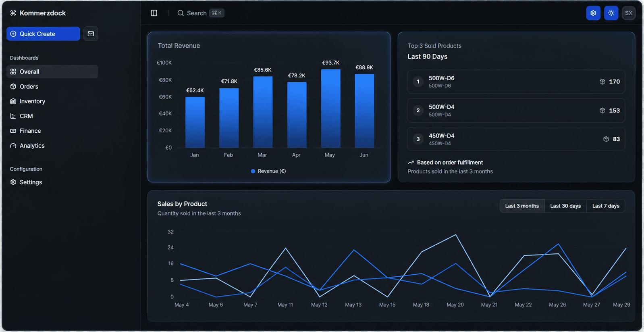Click the Orders box icon
Image resolution: width=644 pixels, height=332 pixels.
[x=13, y=86]
